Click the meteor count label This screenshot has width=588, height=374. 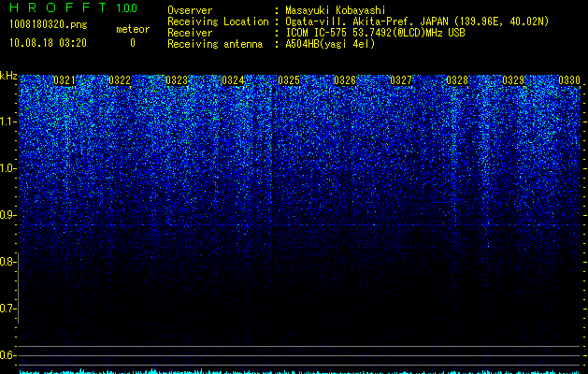coord(133,29)
